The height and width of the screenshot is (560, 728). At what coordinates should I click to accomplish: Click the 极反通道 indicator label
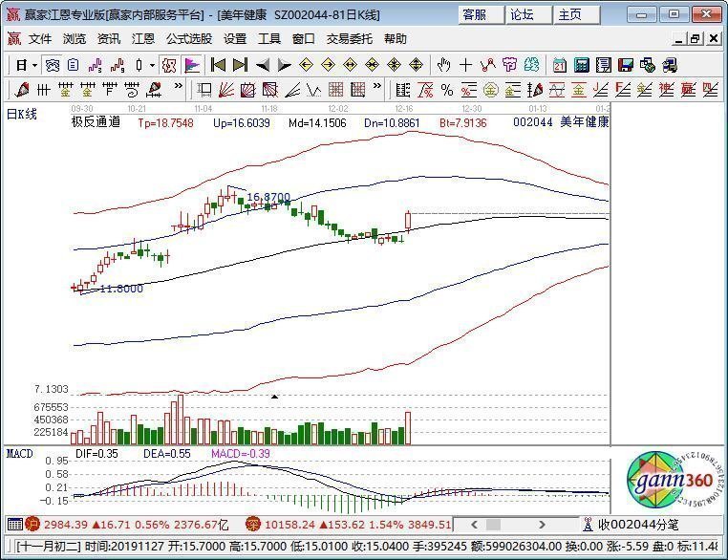pyautogui.click(x=96, y=122)
